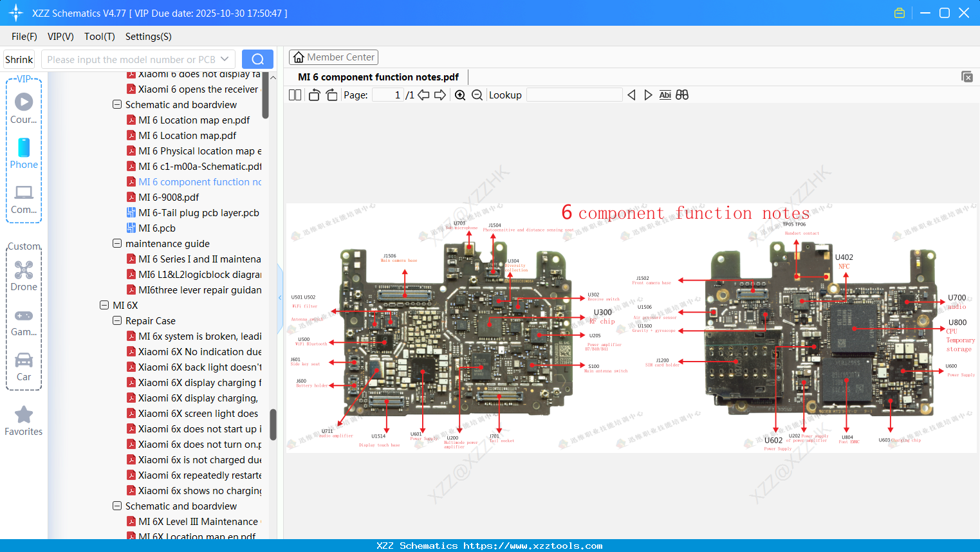The image size is (980, 552).
Task: Open MI 6 Location map en.pdf
Action: (194, 120)
